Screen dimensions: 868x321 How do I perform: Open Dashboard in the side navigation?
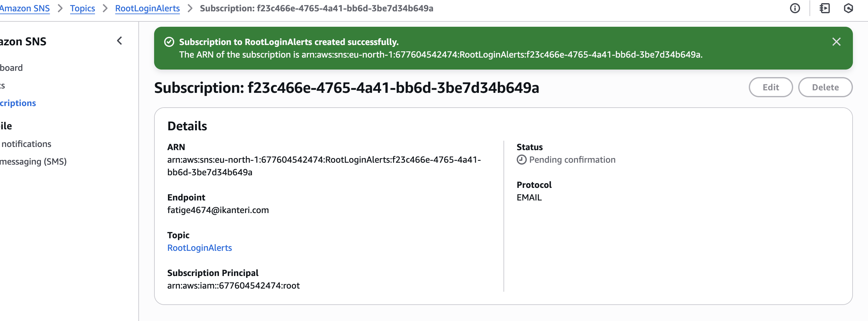click(x=11, y=68)
